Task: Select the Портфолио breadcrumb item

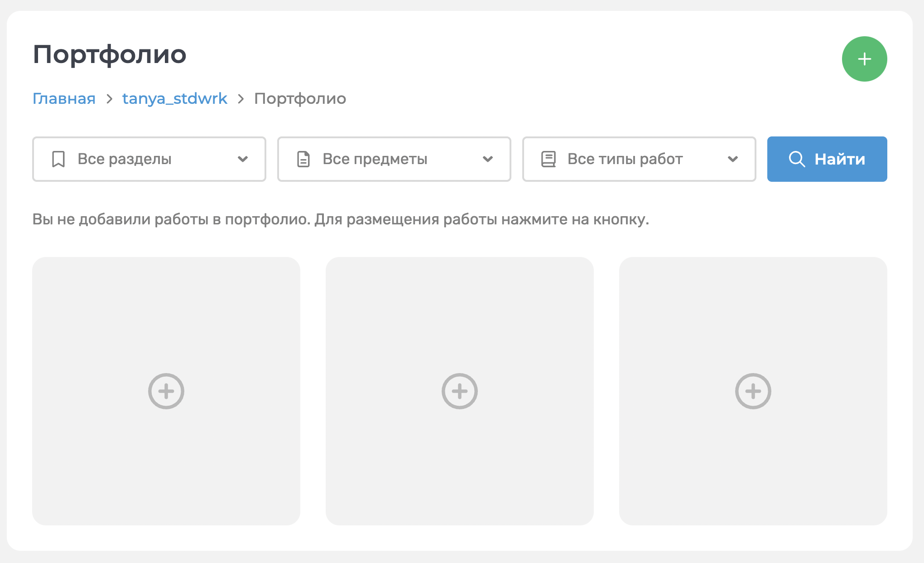Action: point(300,98)
